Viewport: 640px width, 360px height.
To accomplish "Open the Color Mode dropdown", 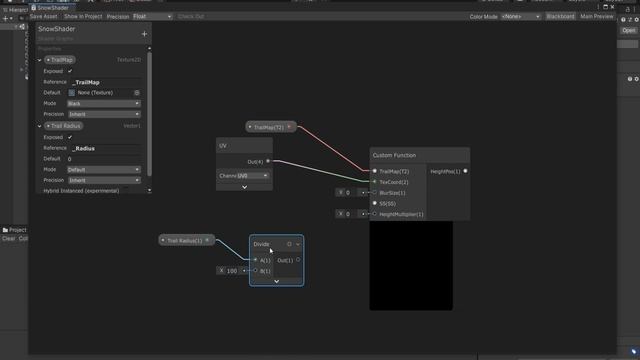I will [521, 16].
